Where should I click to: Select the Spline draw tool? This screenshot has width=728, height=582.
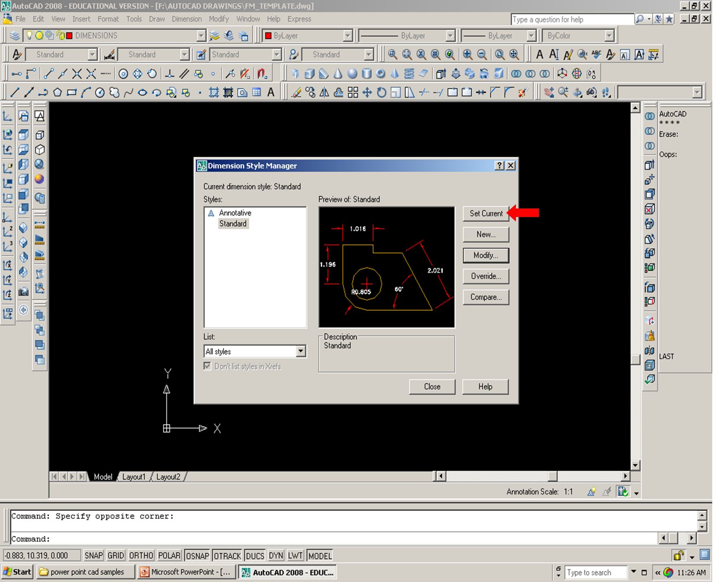128,92
